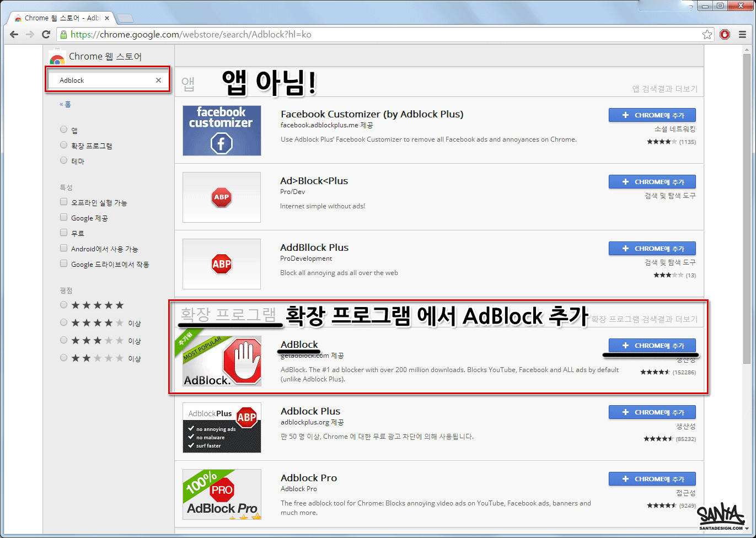Open the Ad>Block<Plus ABP thumbnail
This screenshot has height=538, width=756.
[x=222, y=197]
